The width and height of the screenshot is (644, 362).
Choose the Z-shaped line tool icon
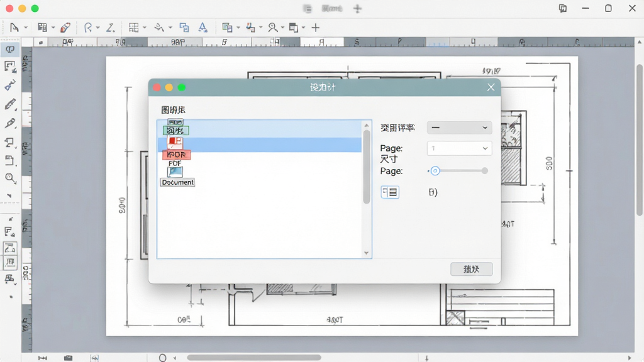[110, 28]
